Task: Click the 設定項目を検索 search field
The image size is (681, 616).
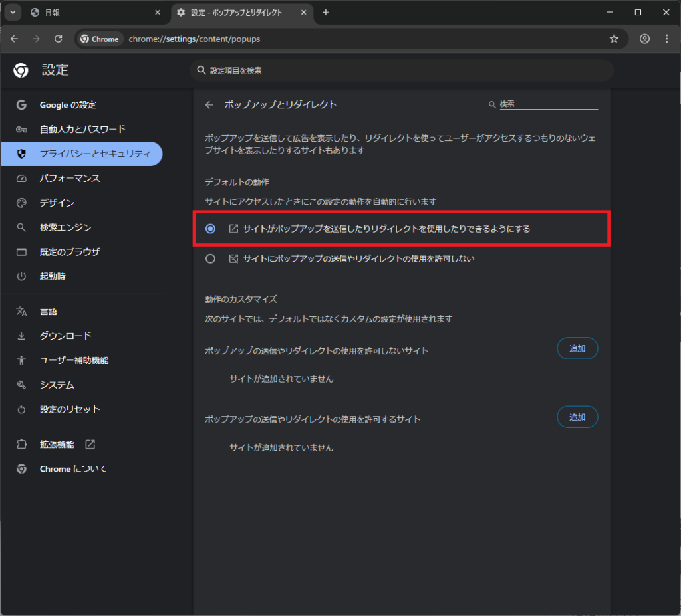Action: [402, 70]
